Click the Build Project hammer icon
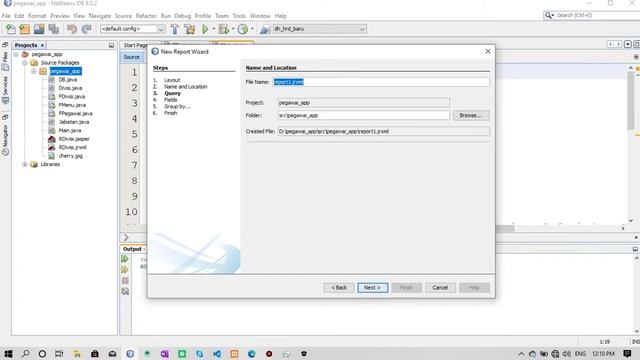The image size is (640, 360). coord(175,29)
